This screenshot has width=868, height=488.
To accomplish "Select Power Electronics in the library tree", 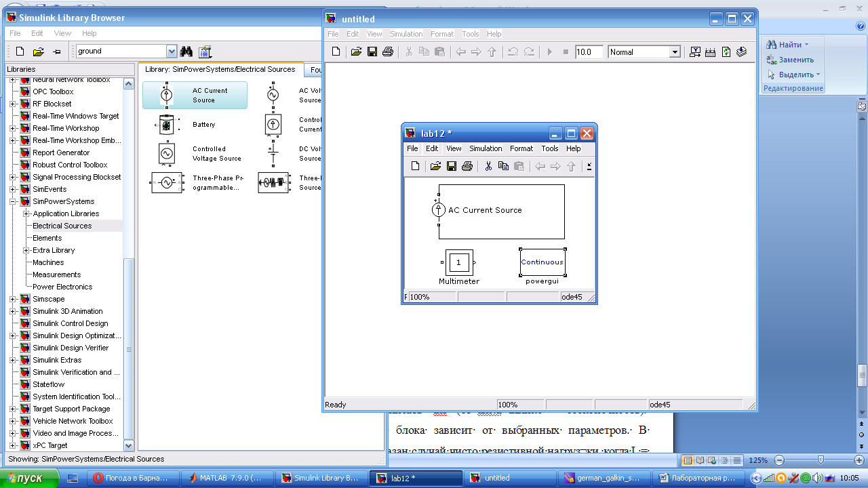I will coord(62,287).
